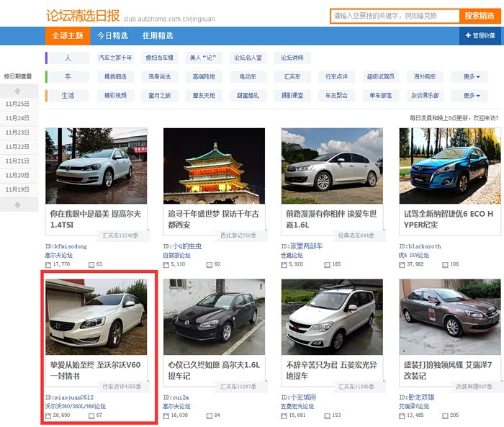Screen dimensions: 504x427
Task: Open the 往期精选 tab
Action: pyautogui.click(x=157, y=35)
